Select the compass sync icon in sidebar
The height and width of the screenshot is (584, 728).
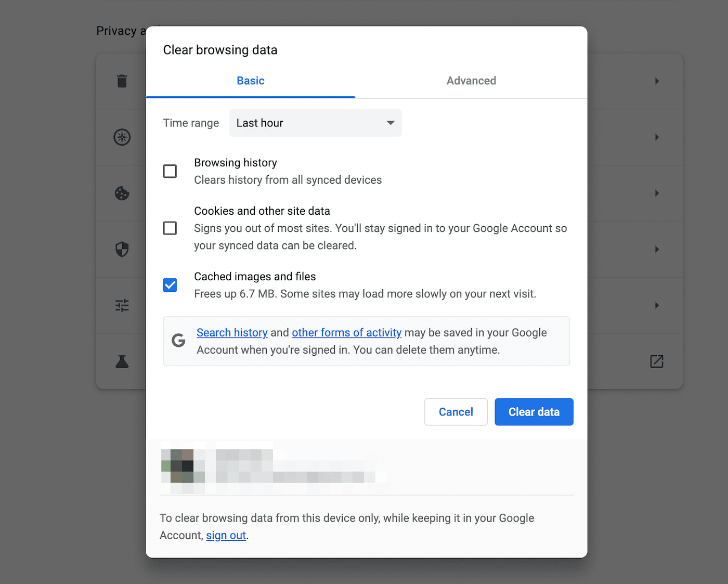pyautogui.click(x=121, y=137)
